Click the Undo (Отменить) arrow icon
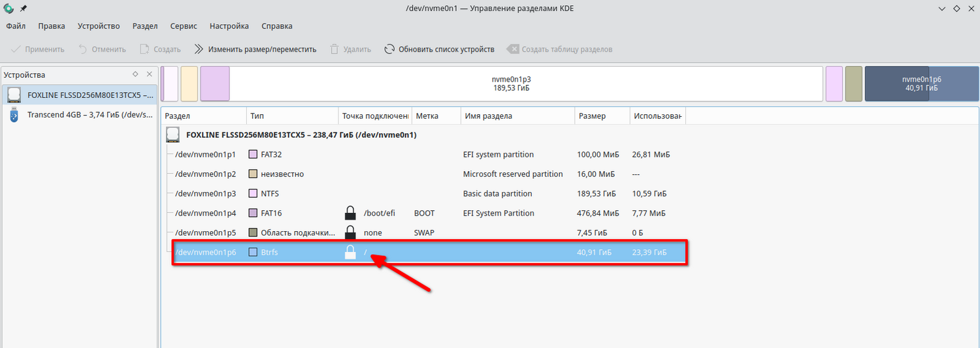The width and height of the screenshot is (980, 348). coord(82,49)
